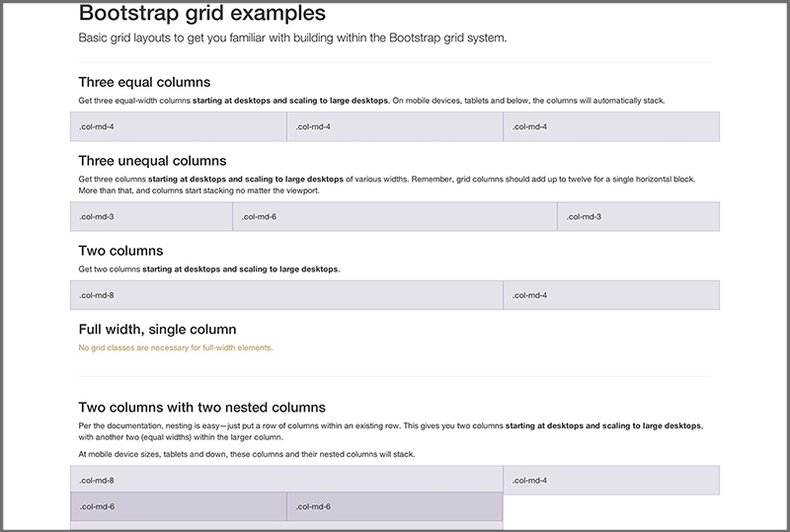790x532 pixels.
Task: Click .col-md-4 cell in the nested columns section
Action: click(x=611, y=481)
